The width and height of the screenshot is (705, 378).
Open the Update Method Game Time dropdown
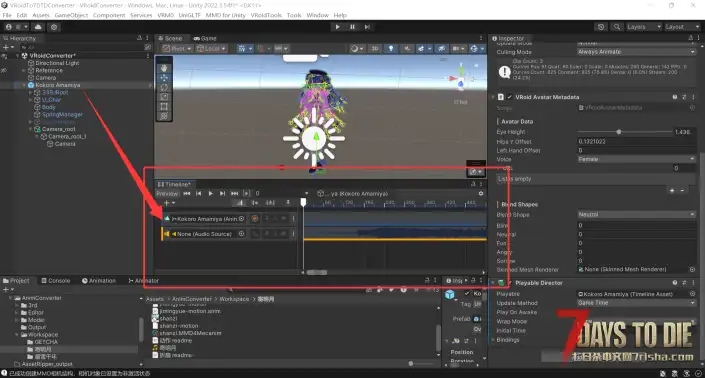coord(636,303)
